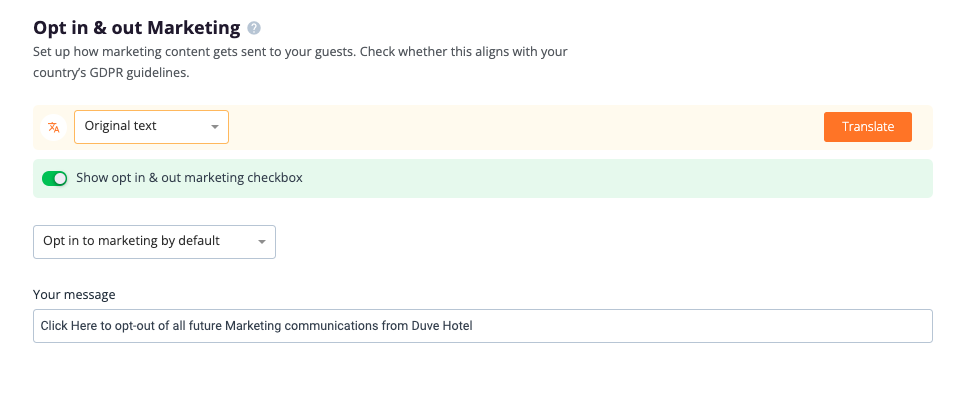Focus the Your message text field

click(x=483, y=326)
